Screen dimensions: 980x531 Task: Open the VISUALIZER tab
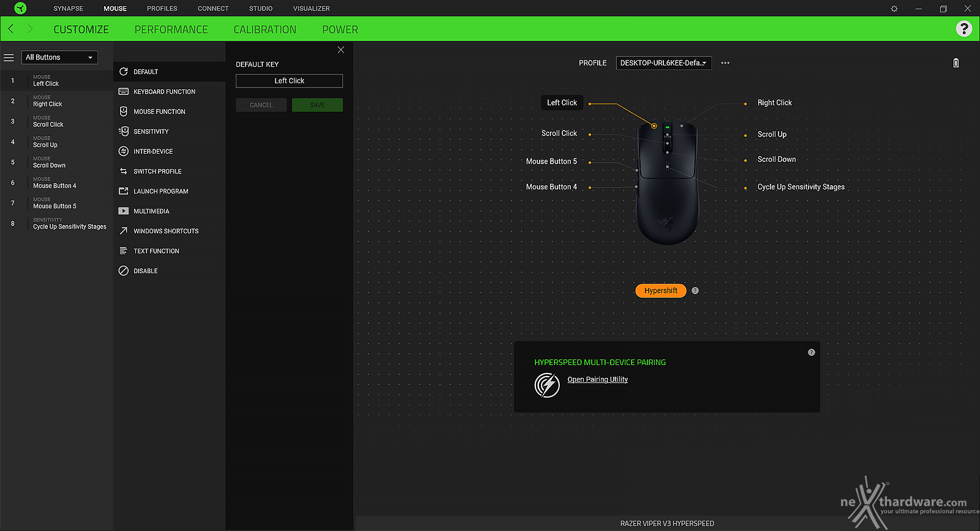pyautogui.click(x=311, y=9)
